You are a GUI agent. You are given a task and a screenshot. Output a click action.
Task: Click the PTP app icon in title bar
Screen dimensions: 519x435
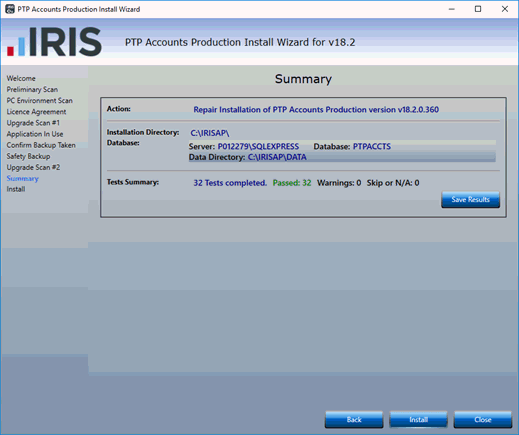(x=10, y=9)
